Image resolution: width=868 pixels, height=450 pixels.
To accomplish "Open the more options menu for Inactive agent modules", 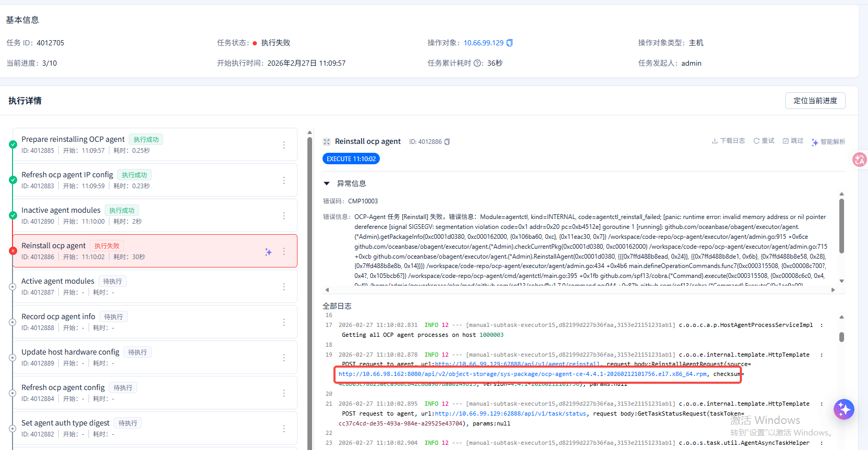I will point(284,216).
